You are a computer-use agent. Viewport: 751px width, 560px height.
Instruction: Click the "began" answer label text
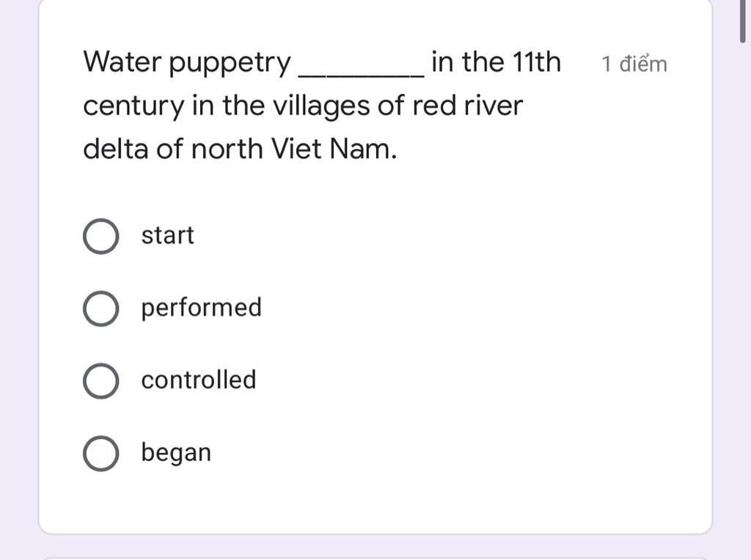coord(176,453)
